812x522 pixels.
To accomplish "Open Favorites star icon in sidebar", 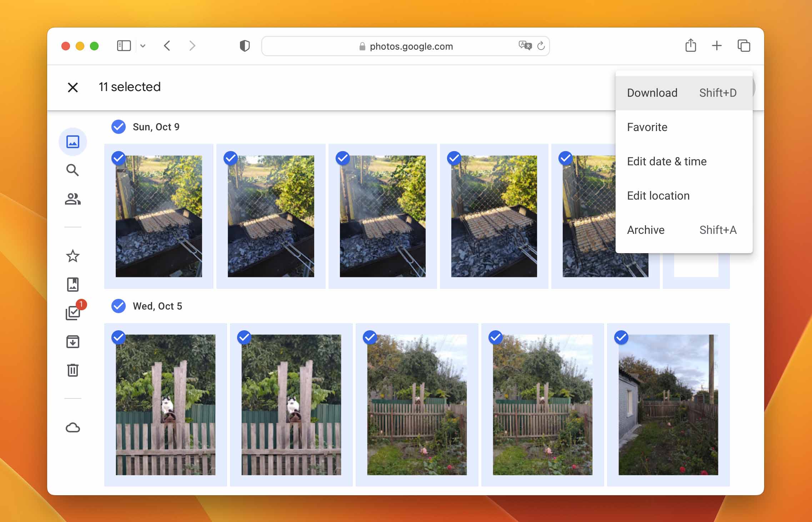I will click(x=73, y=256).
